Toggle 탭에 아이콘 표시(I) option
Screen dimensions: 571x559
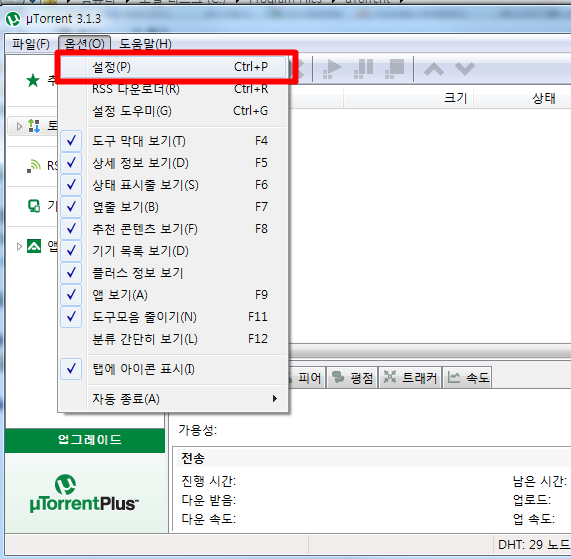(x=173, y=369)
